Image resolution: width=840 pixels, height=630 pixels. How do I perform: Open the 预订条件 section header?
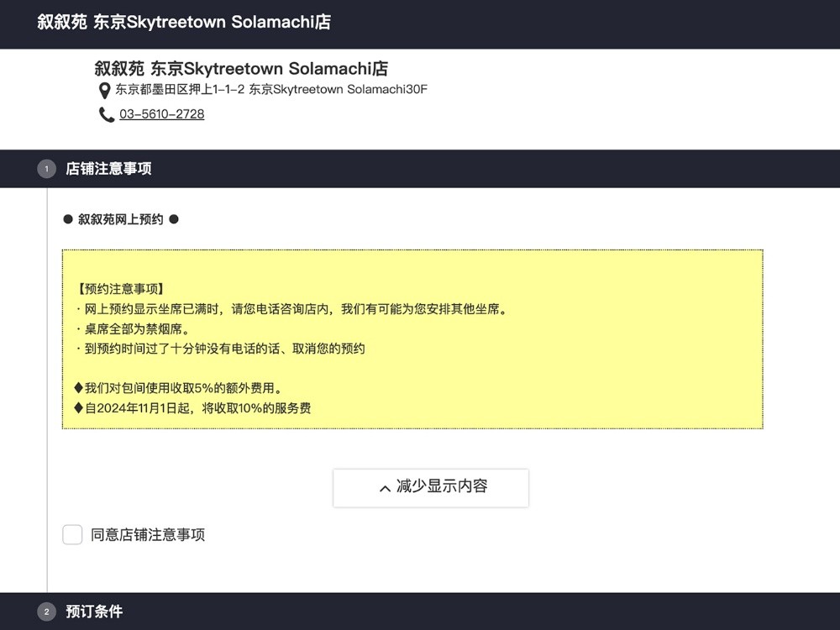420,612
